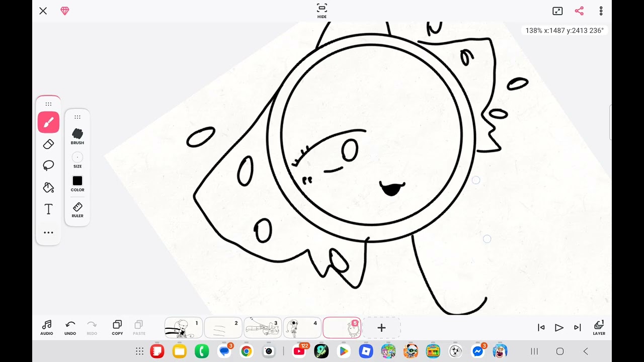Click the tool panel drag handle

(48, 104)
